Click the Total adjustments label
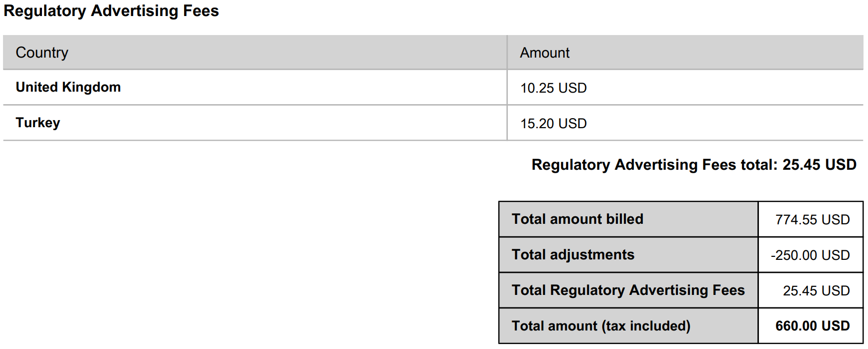868x349 pixels. 573,255
